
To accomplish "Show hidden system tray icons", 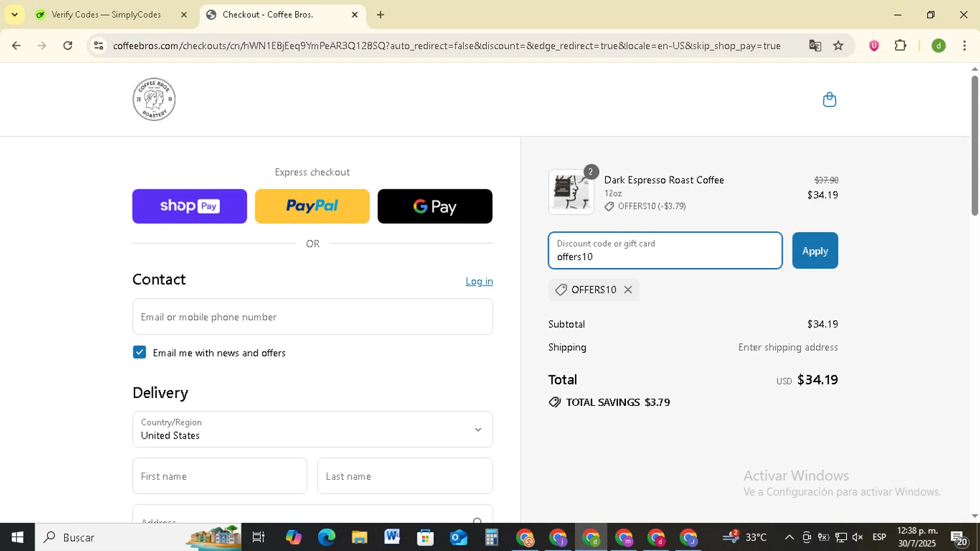I will point(789,537).
